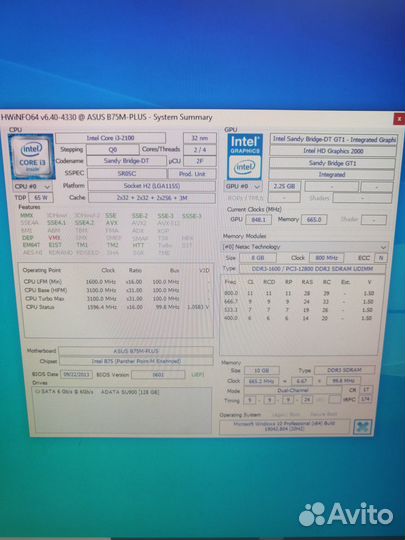Click the SSE4.1 feature label
Screen dimensions: 405x540
(x=56, y=223)
